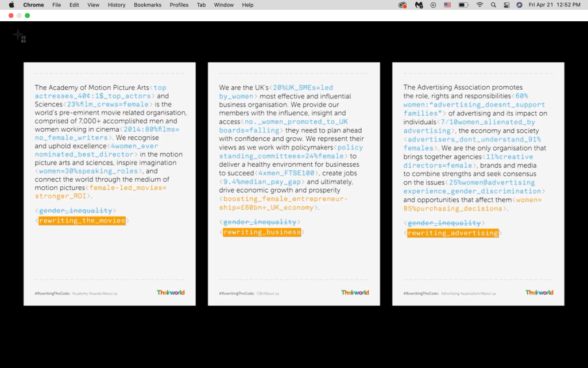This screenshot has width=588, height=368.
Task: Click the US flag input source icon
Action: (447, 5)
